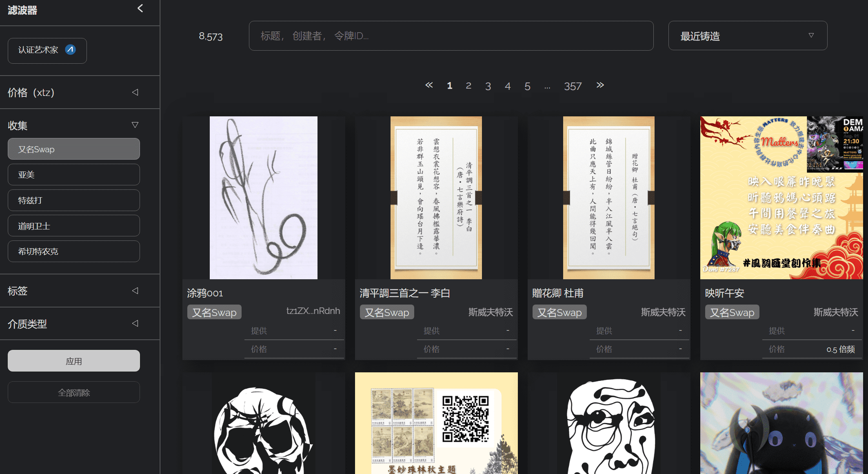Go to page 357 in pagination
This screenshot has height=474, width=868.
tap(573, 86)
